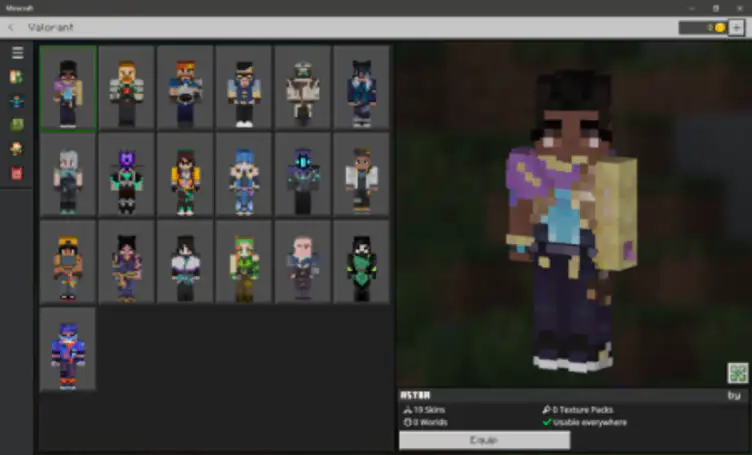Click the 0 Texture Packs count
The height and width of the screenshot is (455, 752).
click(x=583, y=409)
